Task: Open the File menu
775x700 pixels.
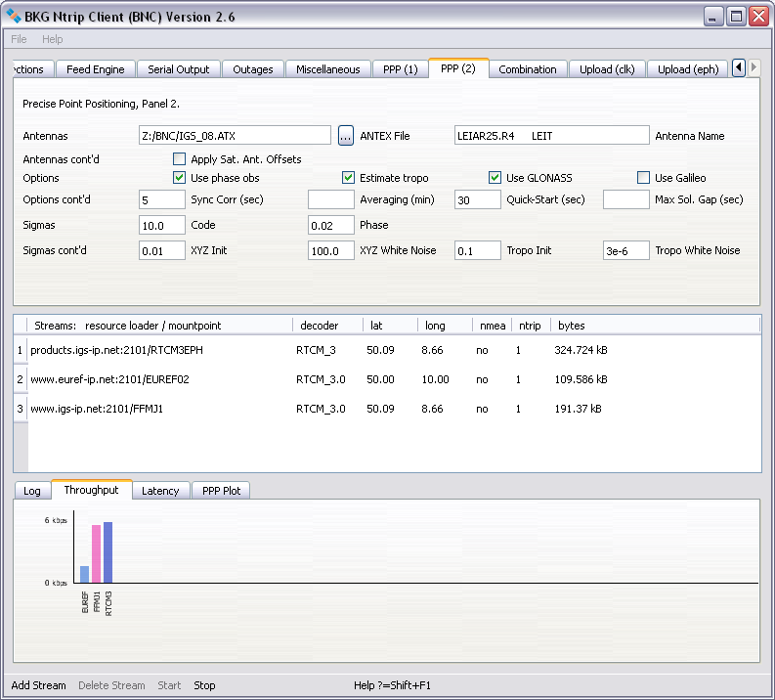Action: point(19,39)
